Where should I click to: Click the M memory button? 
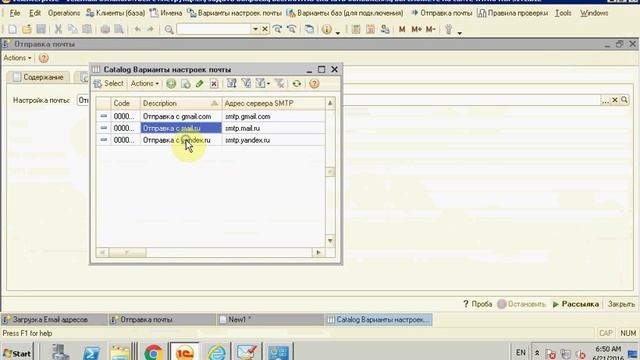(402, 29)
